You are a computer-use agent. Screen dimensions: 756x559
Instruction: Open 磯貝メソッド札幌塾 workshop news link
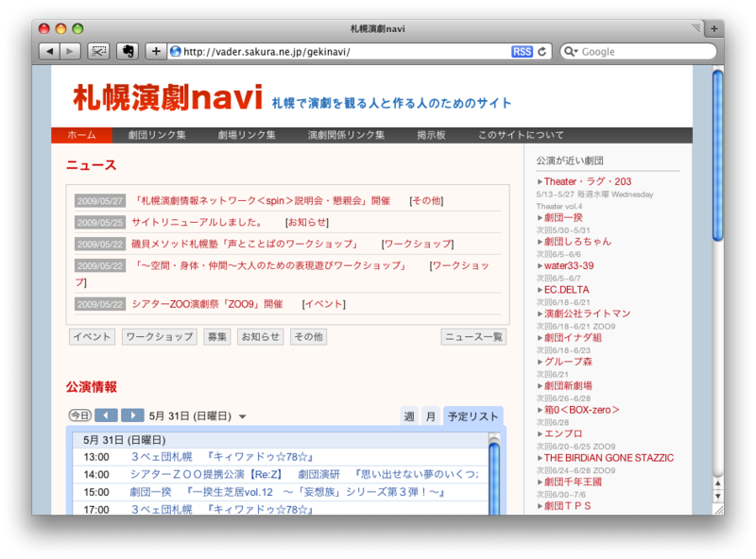click(246, 244)
